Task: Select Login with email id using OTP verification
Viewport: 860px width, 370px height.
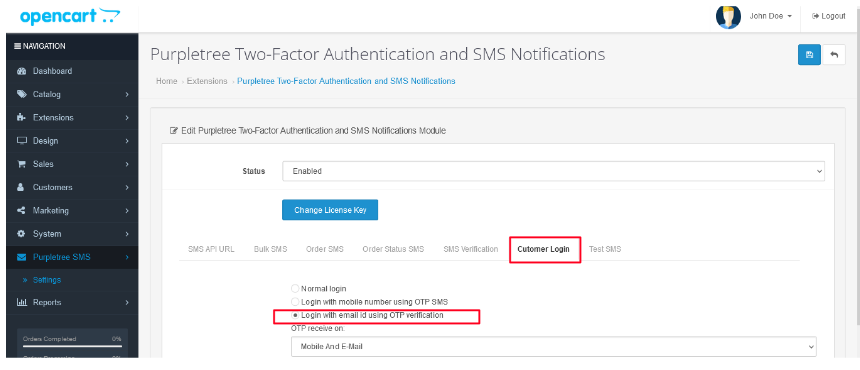Action: point(295,315)
